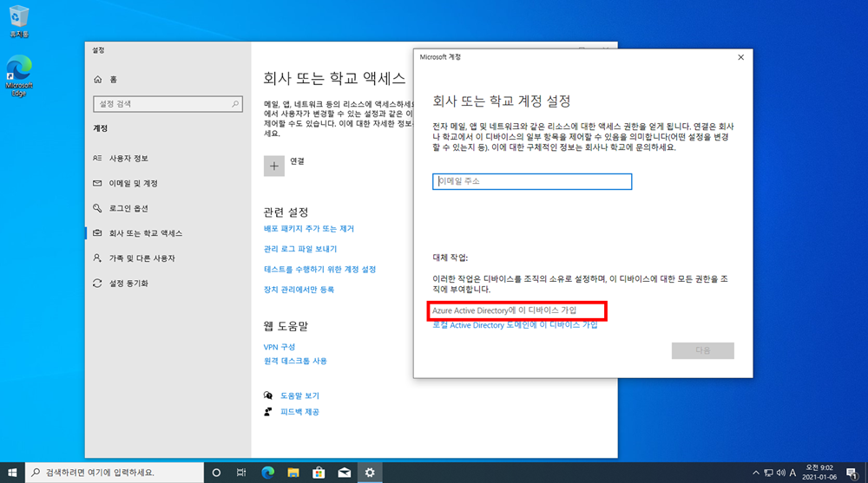Click the volume speaker tray icon
Screen dimensions: 868x483
pos(780,473)
